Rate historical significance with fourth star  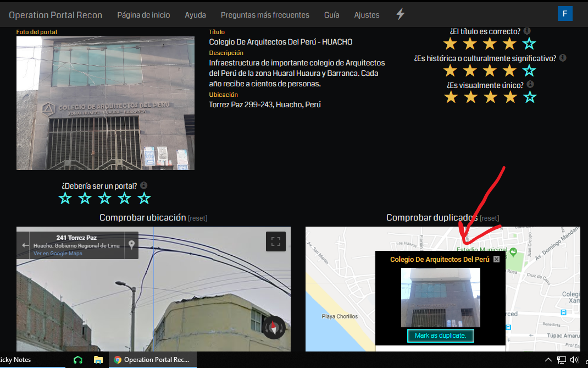coord(509,70)
